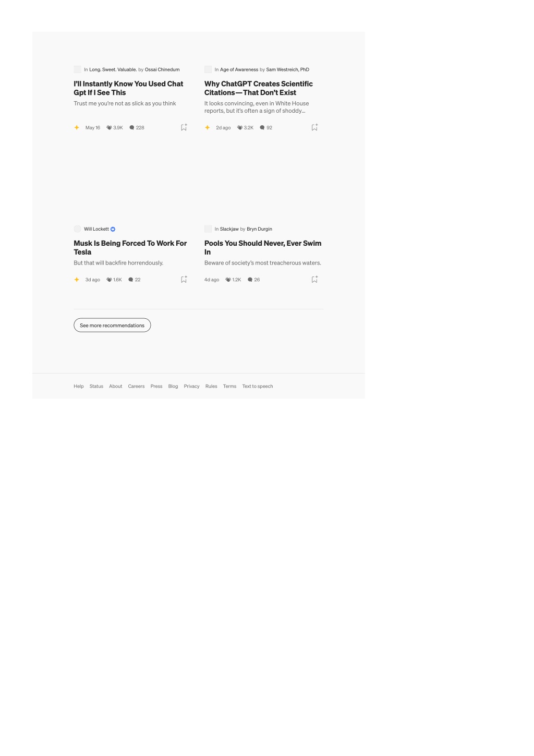
Task: Click the clap icon showing 1.6K
Action: (109, 280)
